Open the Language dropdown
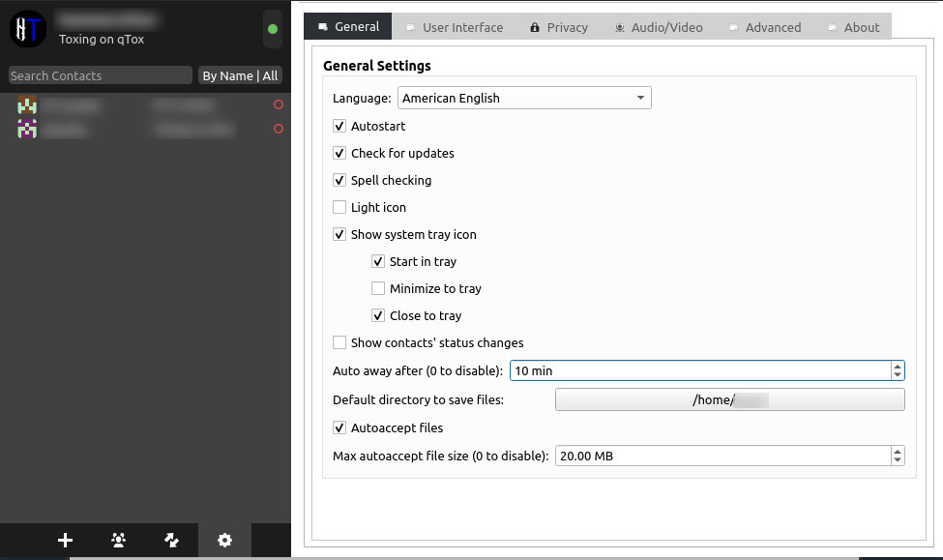Image resolution: width=943 pixels, height=560 pixels. (524, 98)
